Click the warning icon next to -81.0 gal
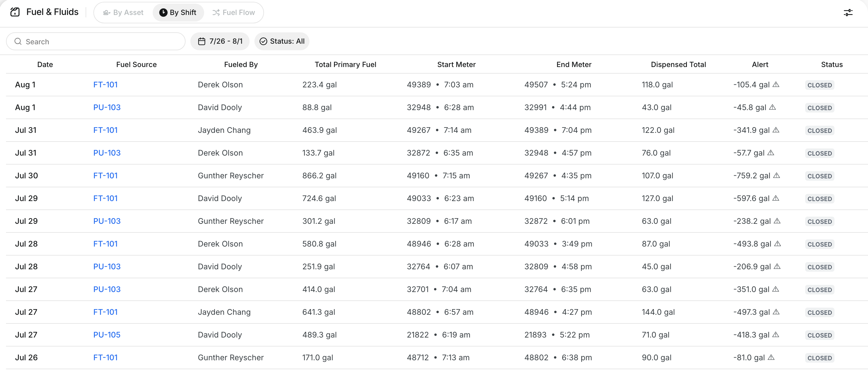This screenshot has width=868, height=383. click(x=771, y=357)
